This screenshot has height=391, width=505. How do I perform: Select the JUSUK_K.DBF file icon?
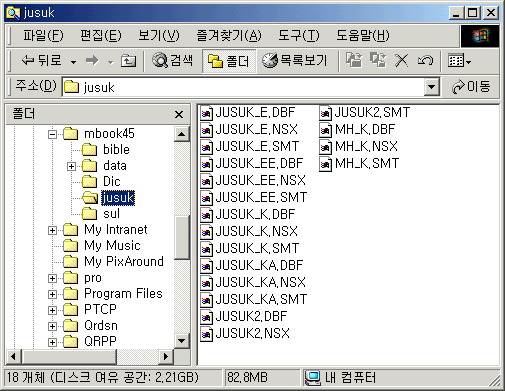[207, 215]
